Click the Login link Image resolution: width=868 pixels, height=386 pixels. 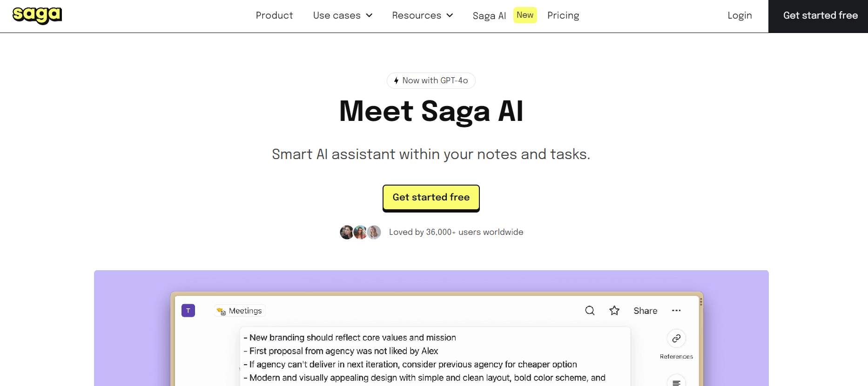coord(740,15)
